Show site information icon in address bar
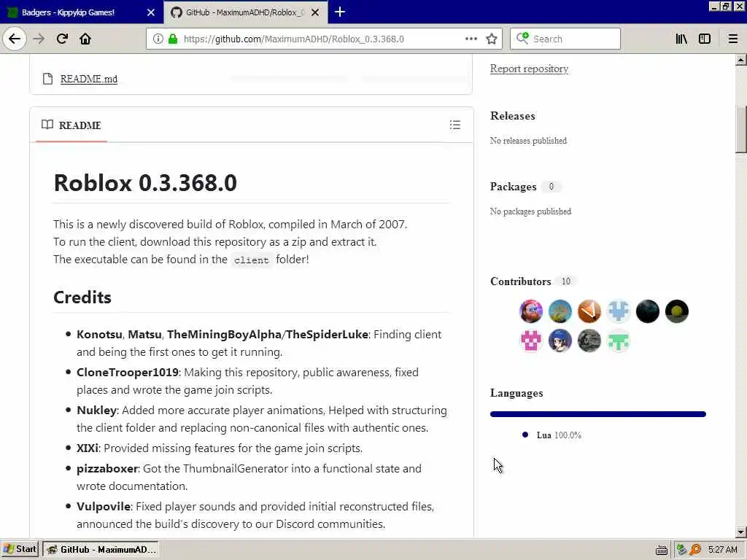Viewport: 747px width, 560px height. click(158, 39)
